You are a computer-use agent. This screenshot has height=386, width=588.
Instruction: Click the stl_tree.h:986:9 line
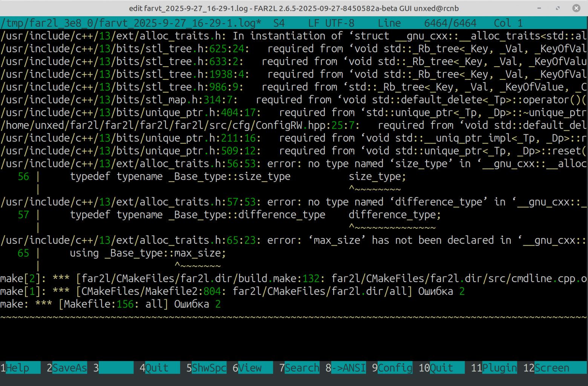click(294, 87)
